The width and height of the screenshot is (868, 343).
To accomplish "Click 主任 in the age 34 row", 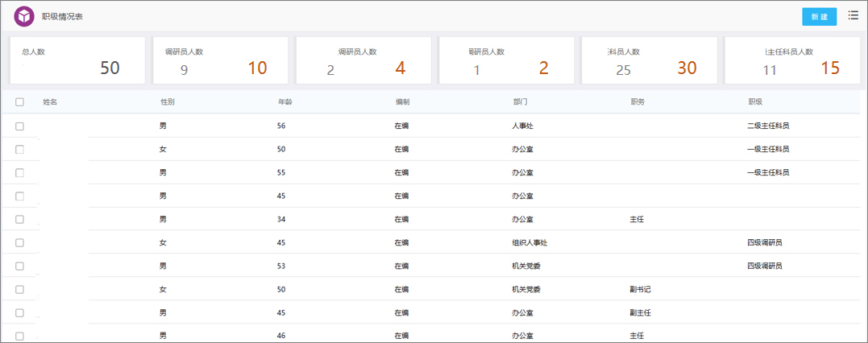I will point(637,219).
